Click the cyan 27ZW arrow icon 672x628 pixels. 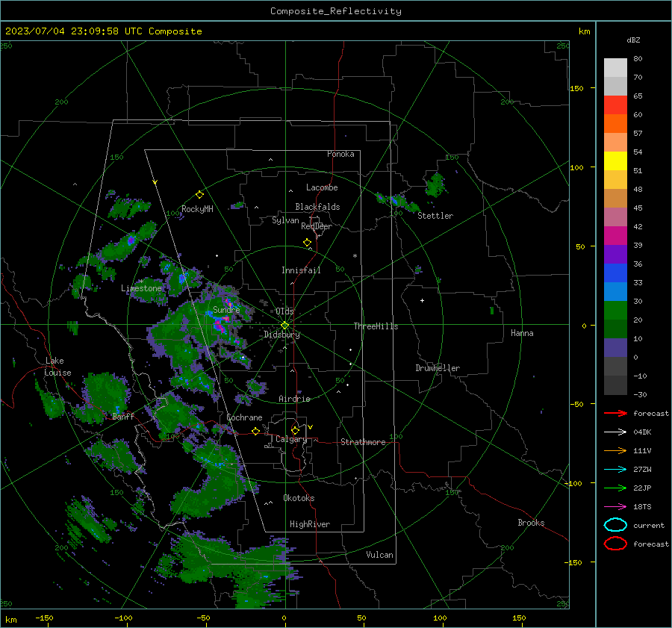(x=615, y=470)
